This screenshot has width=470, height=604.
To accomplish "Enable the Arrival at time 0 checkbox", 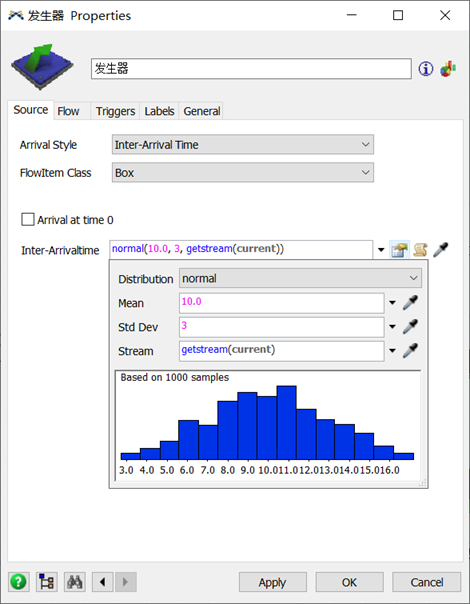I will 28,220.
